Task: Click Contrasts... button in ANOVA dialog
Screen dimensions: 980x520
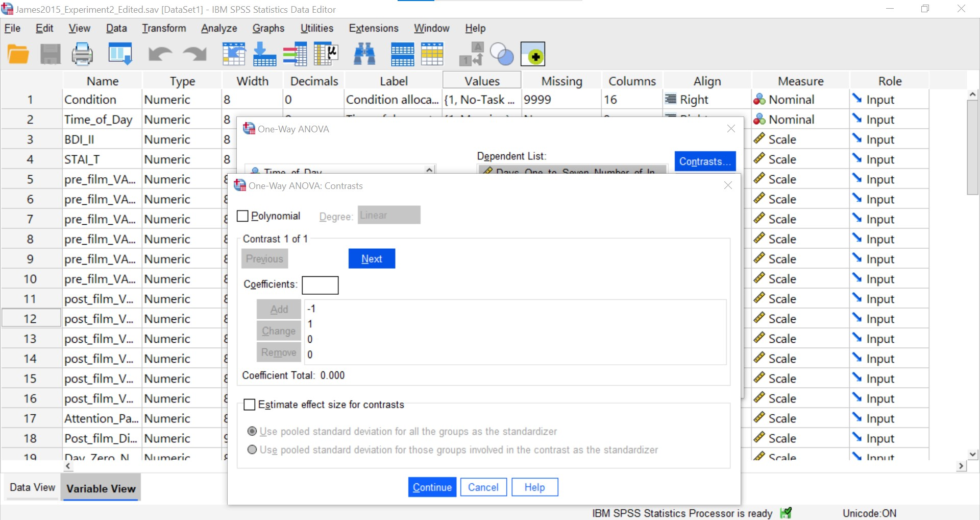Action: 705,161
